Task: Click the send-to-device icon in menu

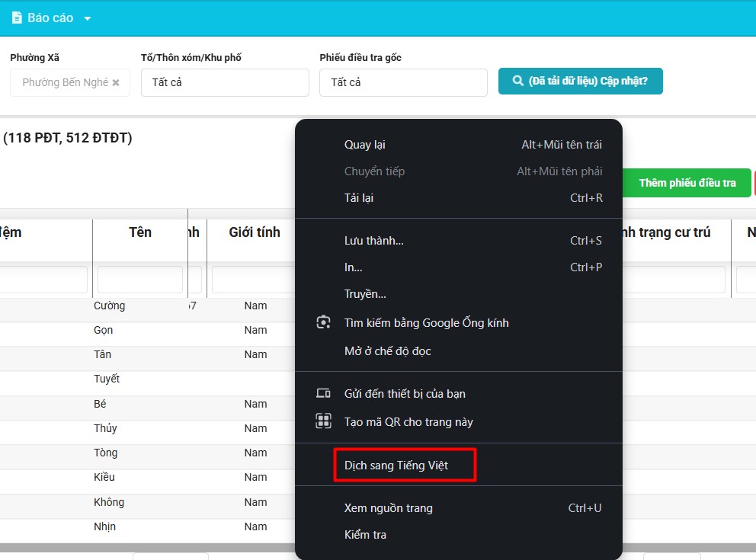Action: [323, 394]
